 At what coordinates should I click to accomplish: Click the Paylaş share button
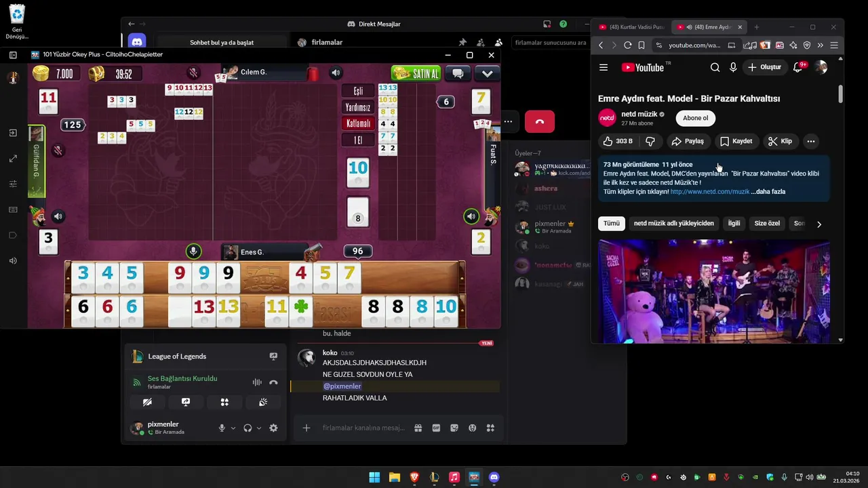click(688, 141)
